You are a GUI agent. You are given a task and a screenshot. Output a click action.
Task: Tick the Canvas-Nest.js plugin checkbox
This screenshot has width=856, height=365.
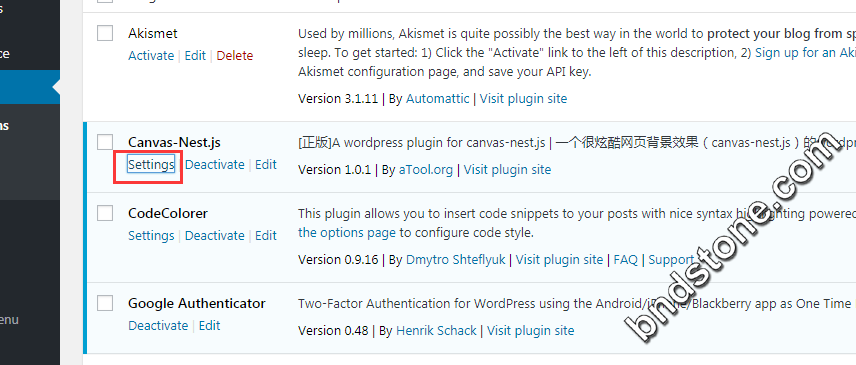pyautogui.click(x=105, y=142)
